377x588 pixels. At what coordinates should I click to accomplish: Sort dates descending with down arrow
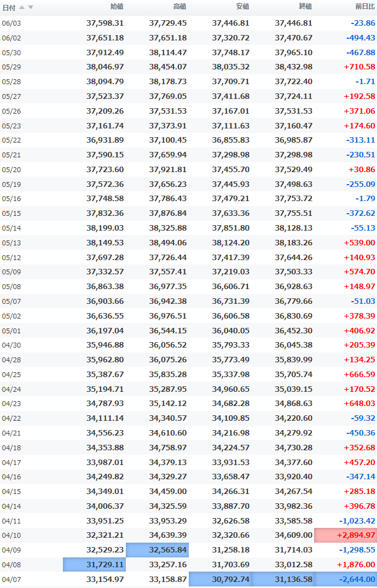click(31, 7)
